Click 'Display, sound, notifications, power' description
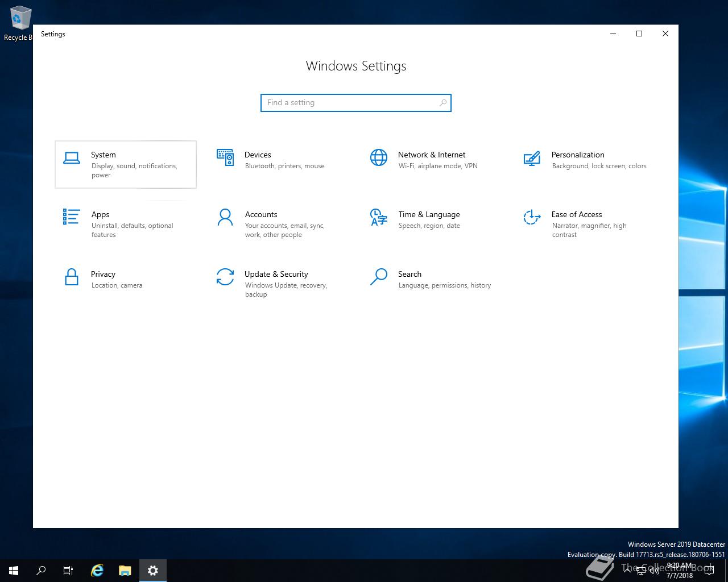Image resolution: width=728 pixels, height=582 pixels. pyautogui.click(x=134, y=171)
